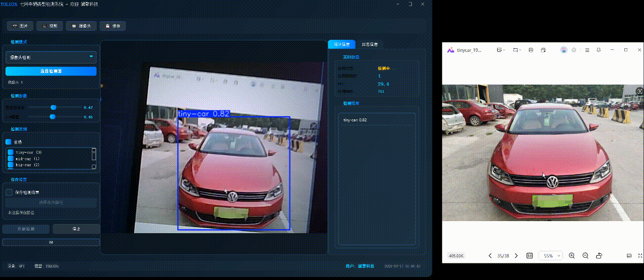This screenshot has width=644, height=280.
Task: Minimize the image viewer window
Action: coord(612,50)
